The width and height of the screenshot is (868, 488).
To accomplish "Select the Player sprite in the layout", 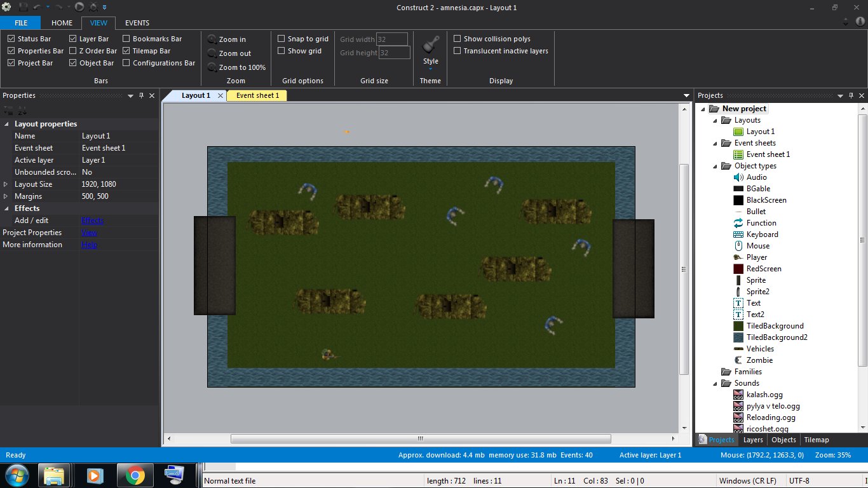I will 329,355.
